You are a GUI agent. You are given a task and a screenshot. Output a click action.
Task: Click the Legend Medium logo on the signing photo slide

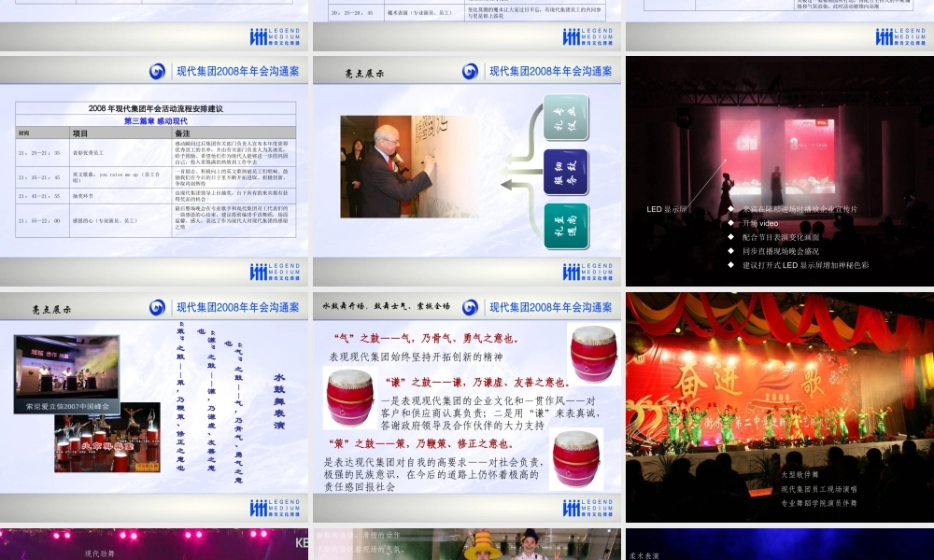point(587,272)
